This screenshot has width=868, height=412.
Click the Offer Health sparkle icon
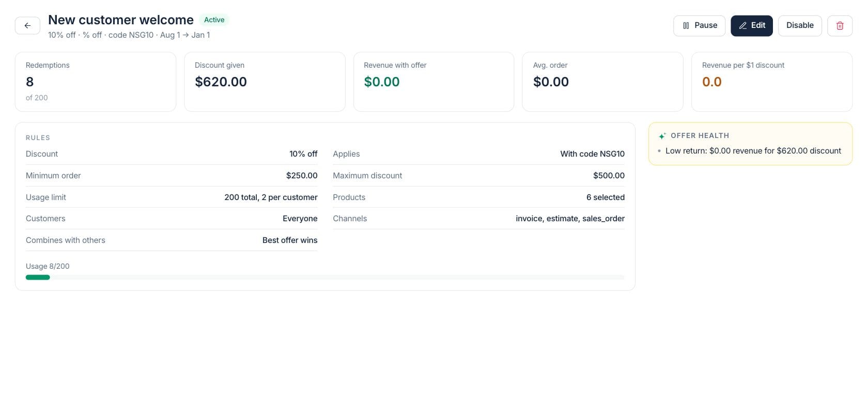pyautogui.click(x=662, y=136)
